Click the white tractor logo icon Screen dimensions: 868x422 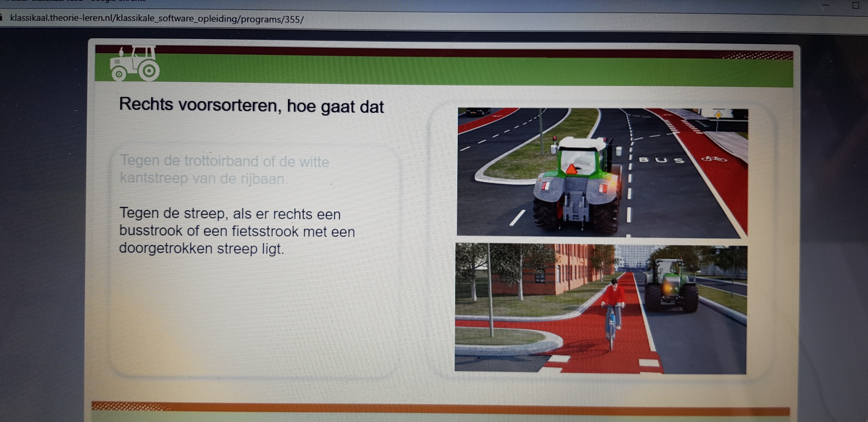tap(134, 63)
